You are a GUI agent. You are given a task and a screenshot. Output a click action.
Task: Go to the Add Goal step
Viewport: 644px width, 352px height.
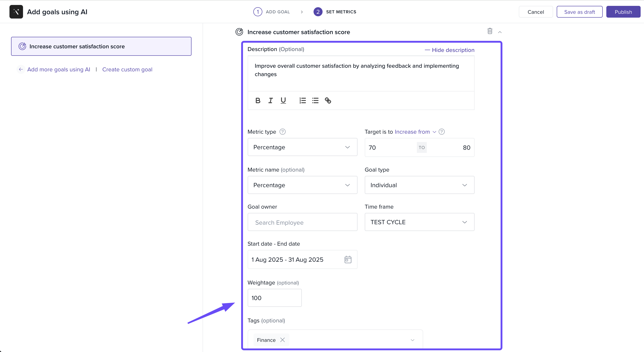272,12
